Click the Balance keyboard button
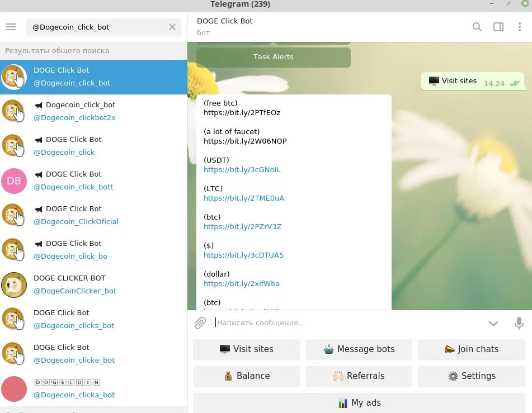The image size is (532, 413). coord(246,376)
